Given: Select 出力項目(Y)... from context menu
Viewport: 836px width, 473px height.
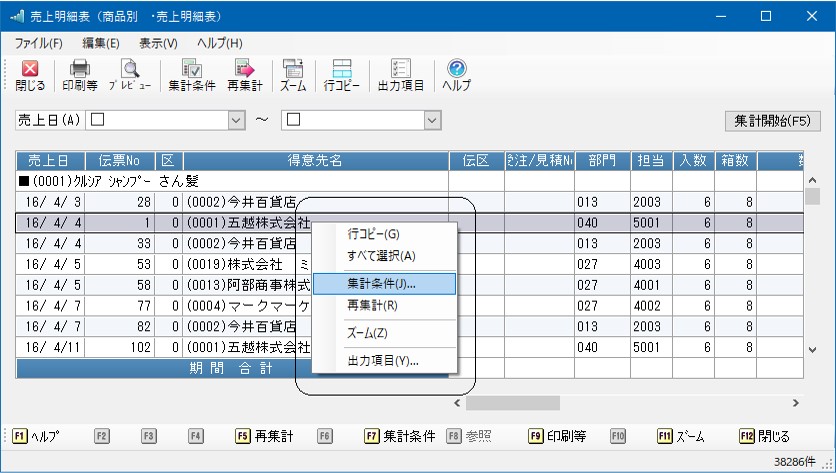Looking at the screenshot, I should 384,361.
